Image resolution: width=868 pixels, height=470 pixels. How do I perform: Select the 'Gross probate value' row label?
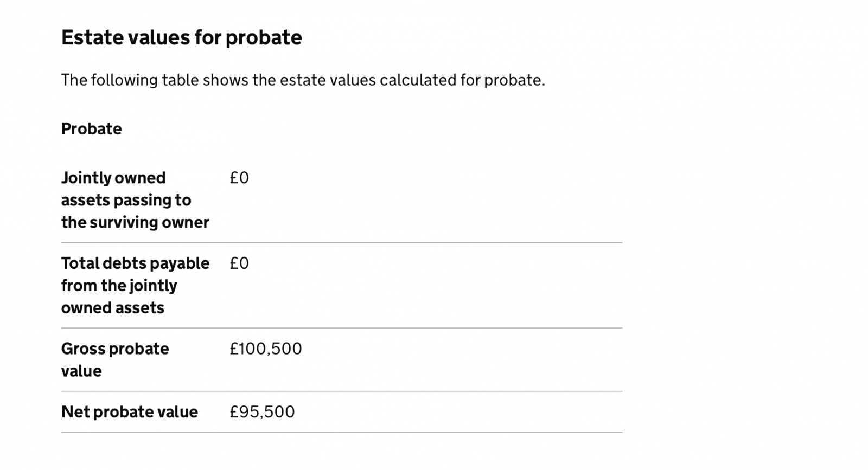(115, 359)
